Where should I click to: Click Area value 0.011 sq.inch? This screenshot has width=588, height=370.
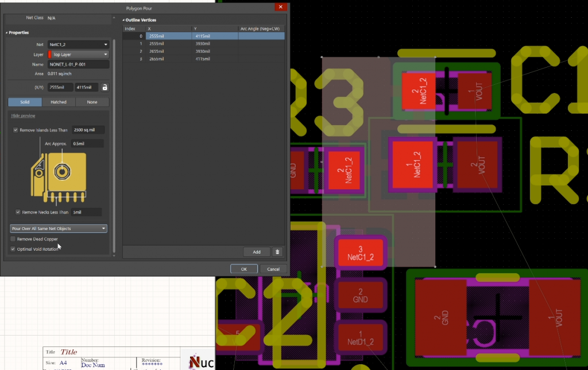(59, 74)
